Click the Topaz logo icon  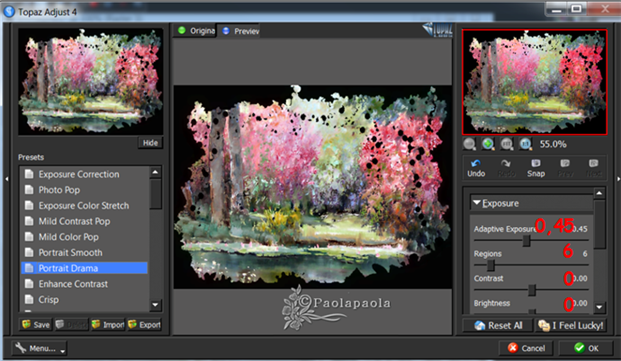(x=437, y=29)
